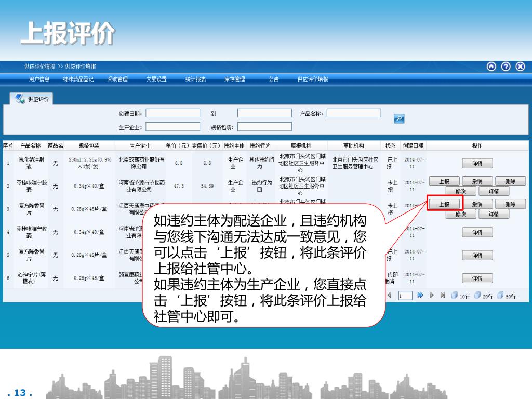Click 删除 for row 3 复方陈香胃片
The height and width of the screenshot is (399, 532).
click(510, 204)
